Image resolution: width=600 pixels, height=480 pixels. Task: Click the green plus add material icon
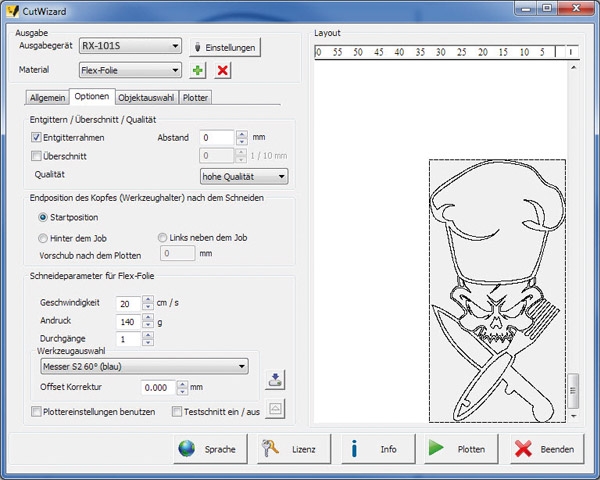point(199,71)
